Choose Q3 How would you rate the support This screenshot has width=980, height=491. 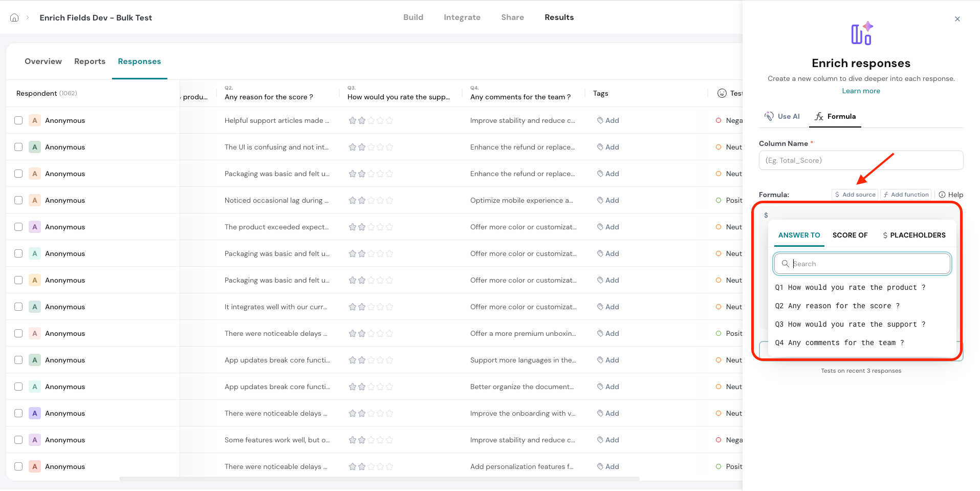pyautogui.click(x=850, y=324)
